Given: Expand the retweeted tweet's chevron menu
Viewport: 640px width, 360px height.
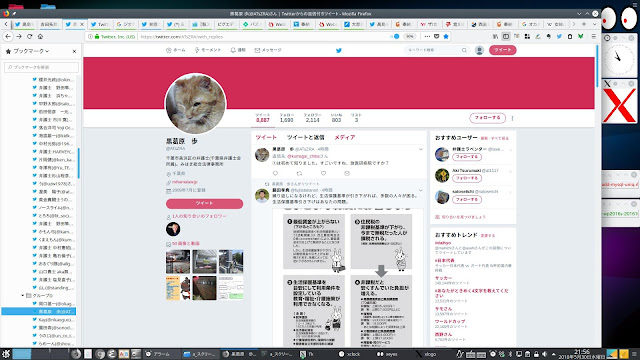Looking at the screenshot, I should (x=420, y=190).
